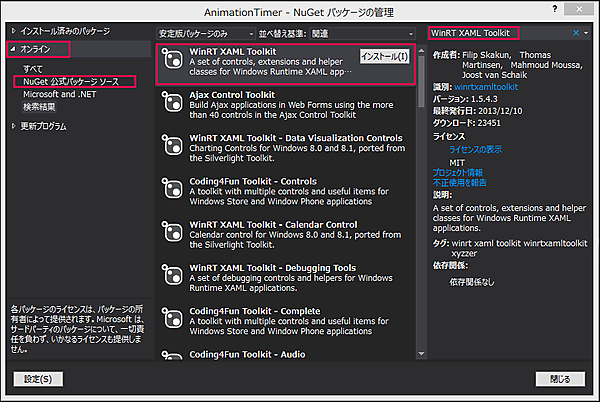
Task: Click the 閉じる close button
Action: tap(560, 379)
